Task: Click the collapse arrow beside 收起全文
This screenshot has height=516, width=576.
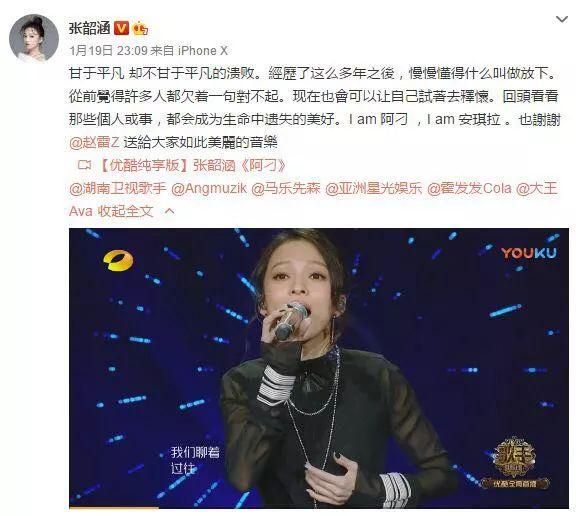Action: (169, 211)
